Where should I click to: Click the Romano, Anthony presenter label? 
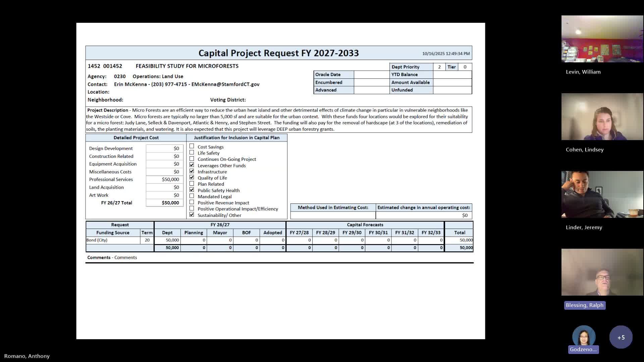pyautogui.click(x=27, y=356)
